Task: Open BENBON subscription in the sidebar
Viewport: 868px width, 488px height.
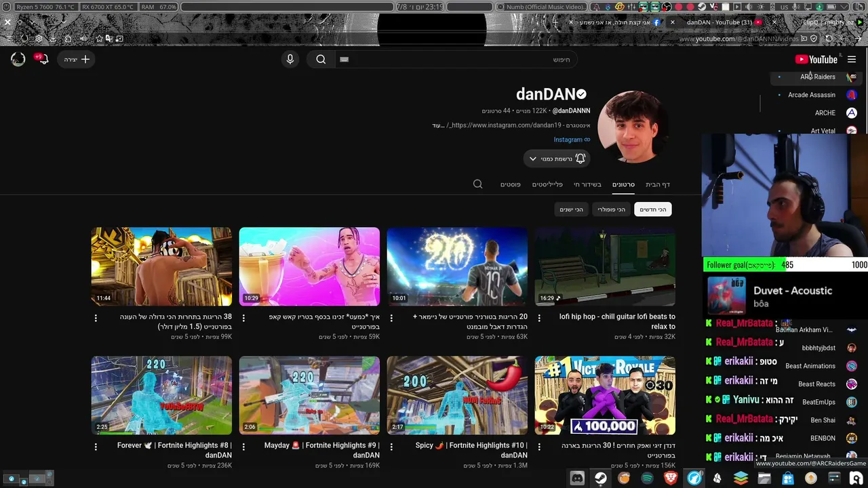Action: 823,439
